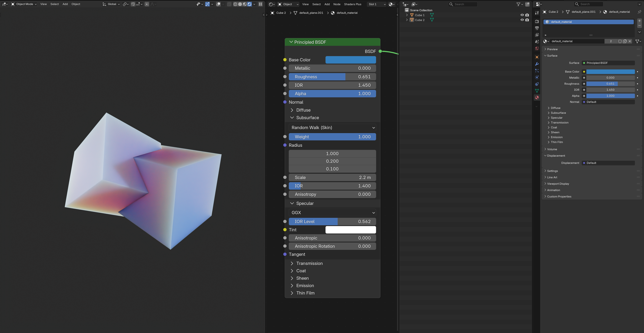Unlink default_material with the X button
This screenshot has width=644, height=333.
pos(630,42)
